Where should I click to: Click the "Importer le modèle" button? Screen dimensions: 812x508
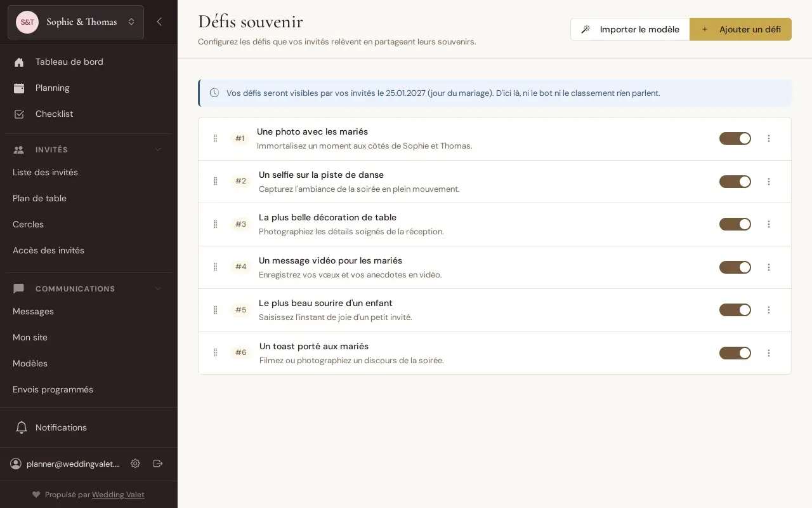tap(630, 29)
